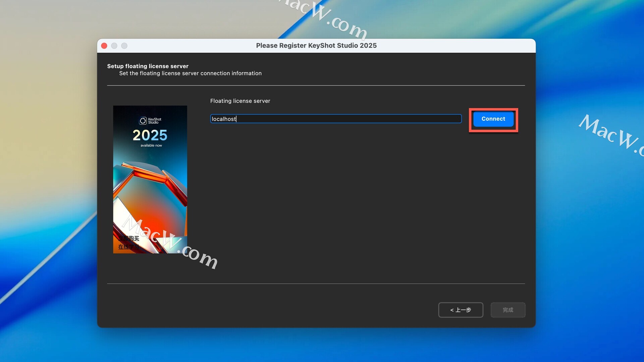Image resolution: width=644 pixels, height=362 pixels.
Task: Click the Setup floating license server heading
Action: [x=148, y=66]
